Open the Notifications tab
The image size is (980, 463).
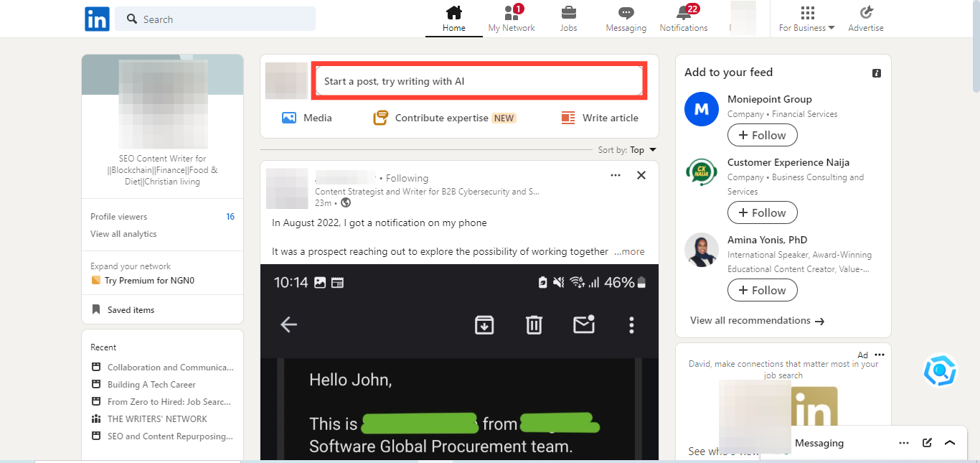click(683, 19)
